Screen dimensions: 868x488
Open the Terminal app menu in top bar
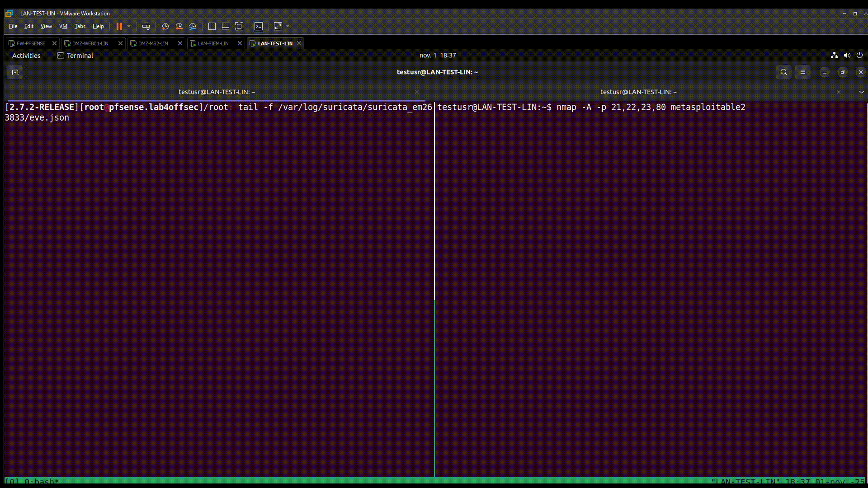[75, 56]
